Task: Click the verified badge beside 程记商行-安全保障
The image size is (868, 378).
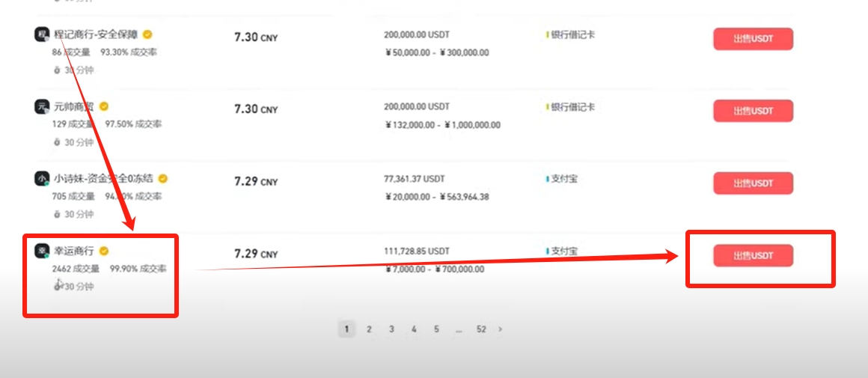Action: (x=148, y=34)
